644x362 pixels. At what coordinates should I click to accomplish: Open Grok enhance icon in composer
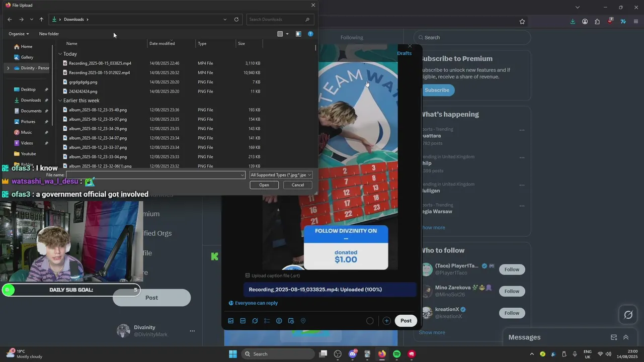pyautogui.click(x=255, y=321)
